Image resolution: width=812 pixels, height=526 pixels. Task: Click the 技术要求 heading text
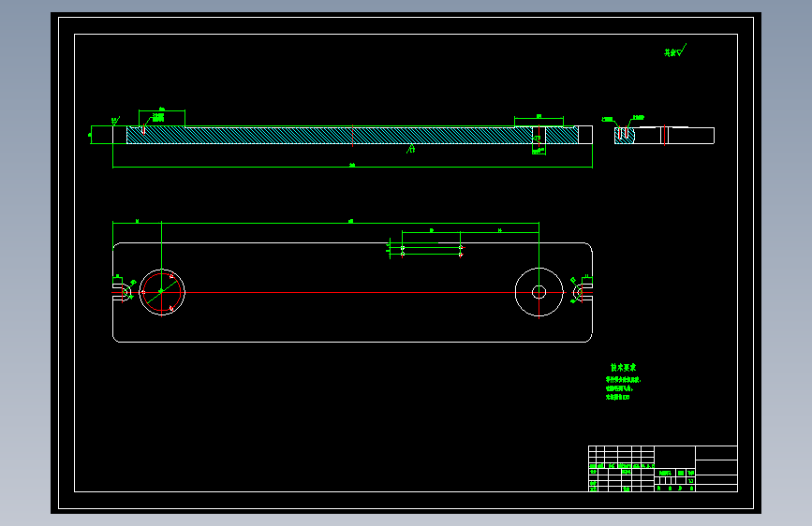click(623, 367)
